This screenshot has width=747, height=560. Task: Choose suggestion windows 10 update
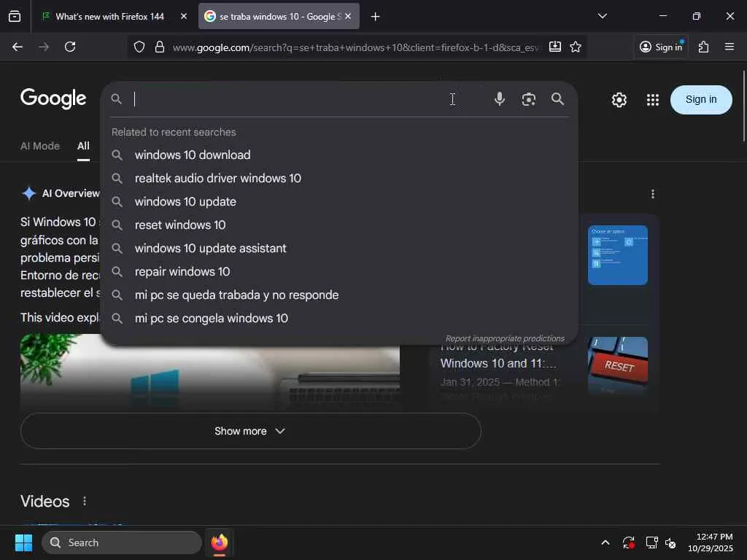(x=339, y=201)
